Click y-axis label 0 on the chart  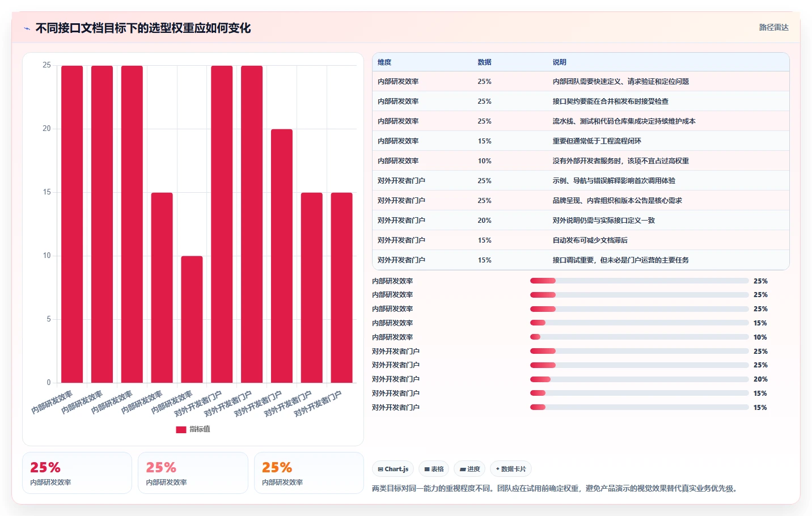click(x=48, y=383)
